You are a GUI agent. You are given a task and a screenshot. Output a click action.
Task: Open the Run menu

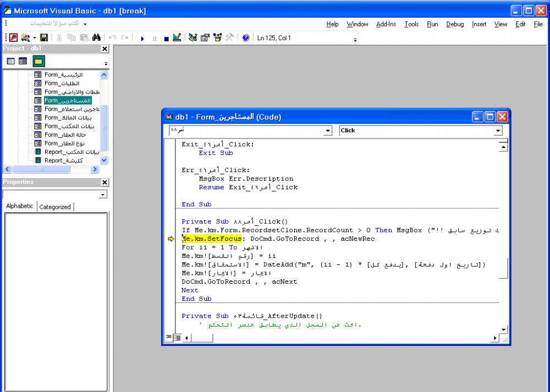(432, 24)
